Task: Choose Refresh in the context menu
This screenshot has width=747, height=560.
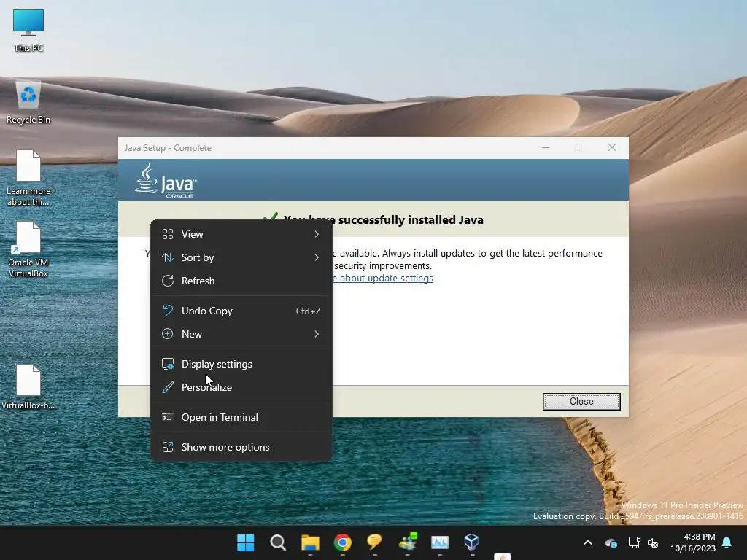Action: coord(241,281)
